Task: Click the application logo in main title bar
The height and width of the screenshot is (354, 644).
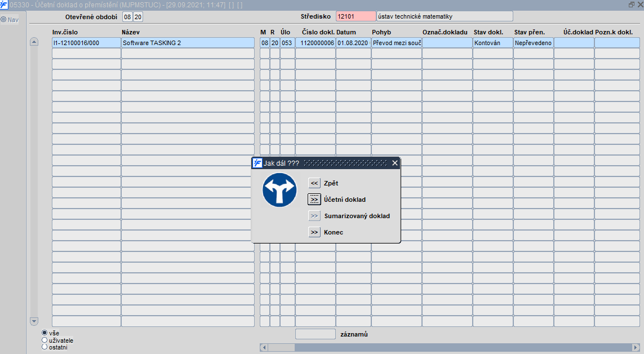Action: pos(4,5)
